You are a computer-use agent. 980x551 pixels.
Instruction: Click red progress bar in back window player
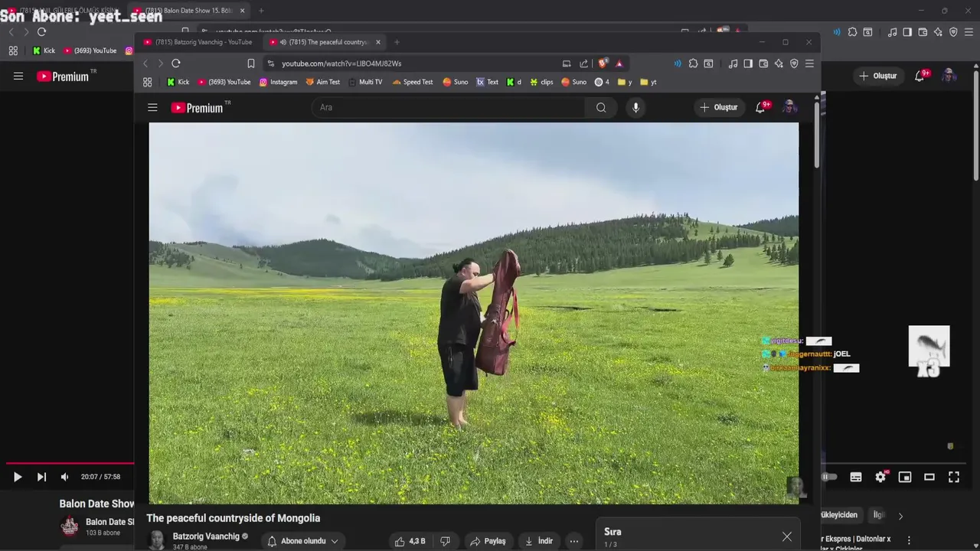coord(70,463)
